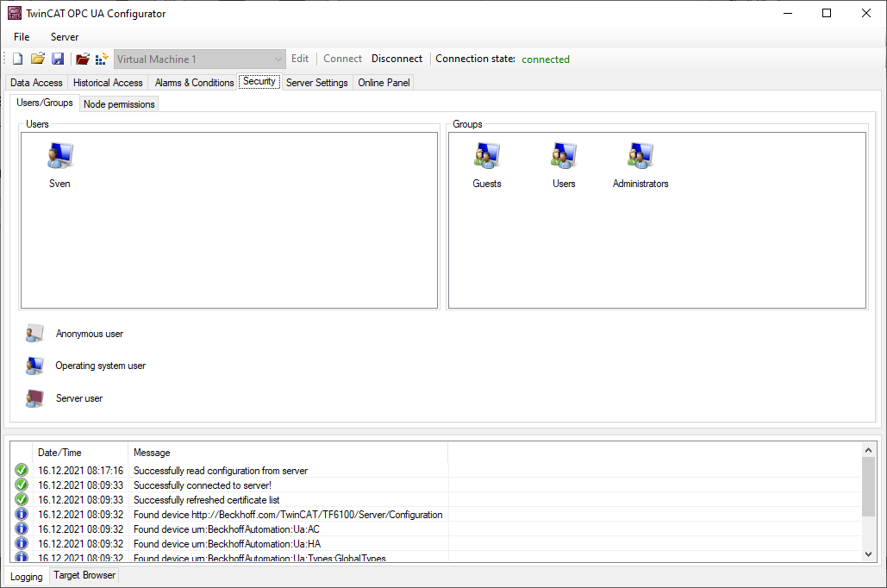
Task: Click the log scrollbar up arrow
Action: (868, 450)
